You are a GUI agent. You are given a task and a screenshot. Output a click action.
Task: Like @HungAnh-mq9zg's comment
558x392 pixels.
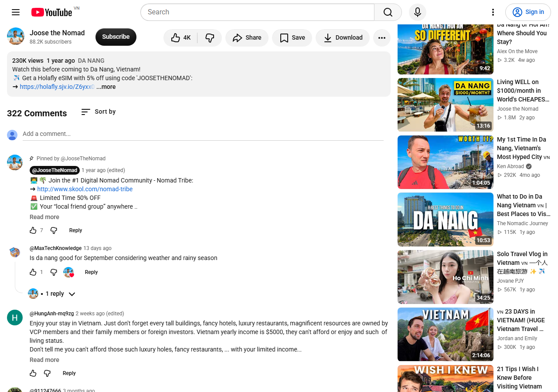33,373
